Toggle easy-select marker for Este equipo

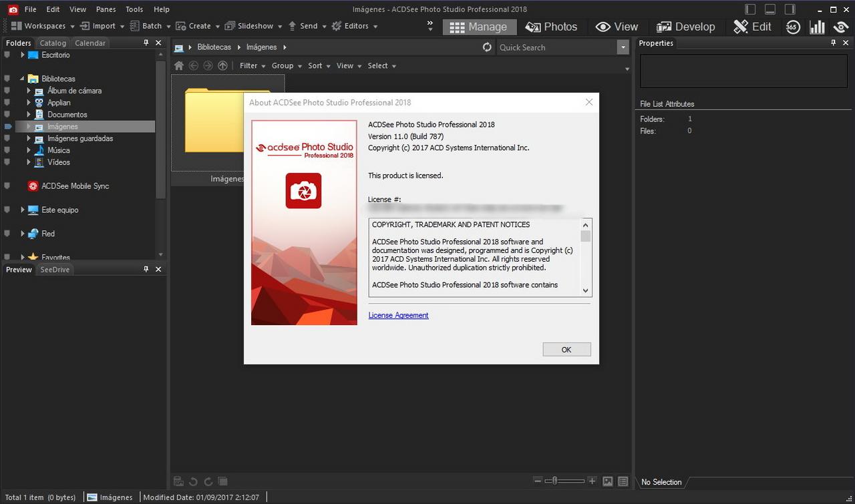click(7, 210)
